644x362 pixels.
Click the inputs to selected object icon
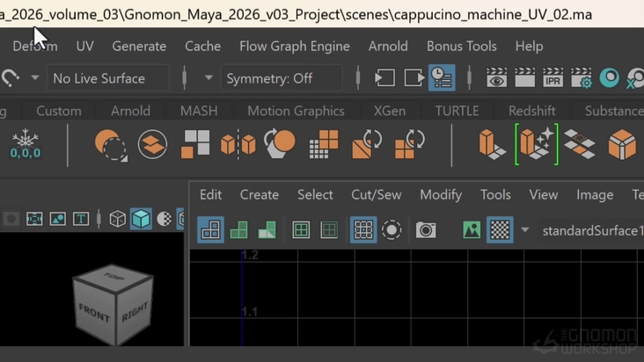point(384,77)
